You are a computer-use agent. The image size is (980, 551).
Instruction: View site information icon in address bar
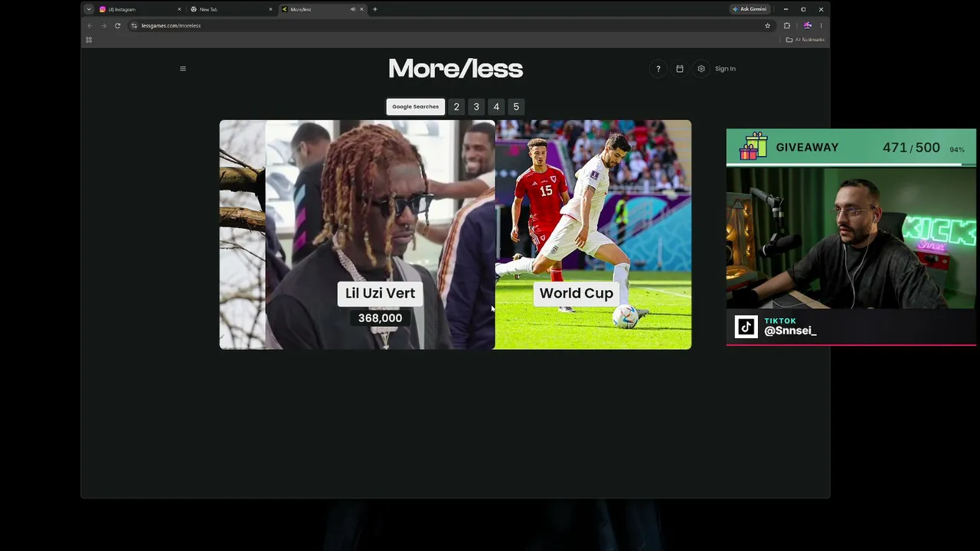[134, 25]
